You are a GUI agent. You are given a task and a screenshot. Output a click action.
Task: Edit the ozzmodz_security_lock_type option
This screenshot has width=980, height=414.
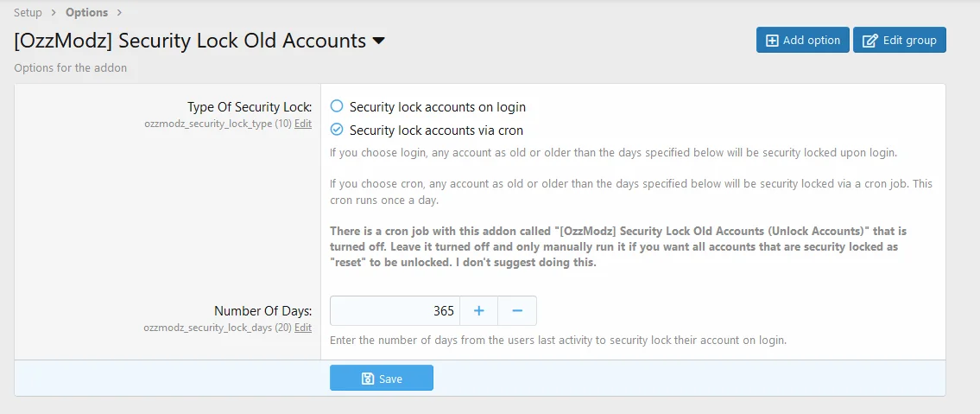click(303, 124)
